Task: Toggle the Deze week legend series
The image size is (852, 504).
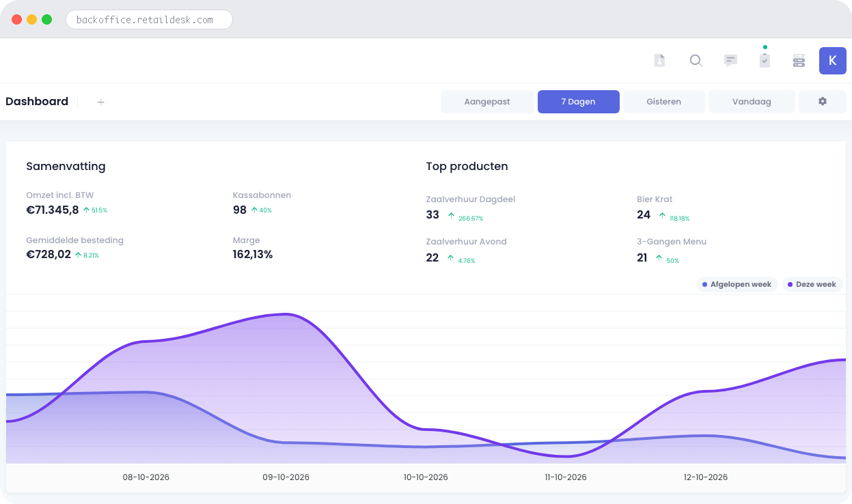Action: [x=812, y=284]
